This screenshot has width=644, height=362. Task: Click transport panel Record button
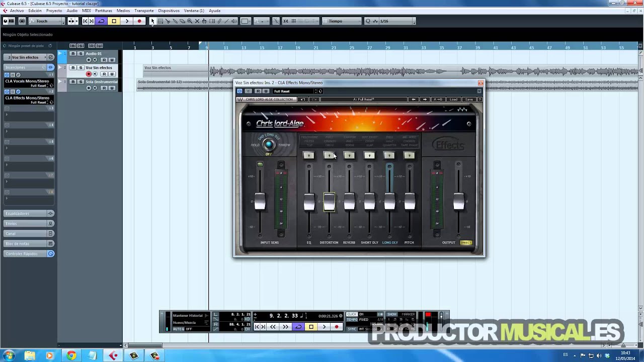click(x=337, y=327)
